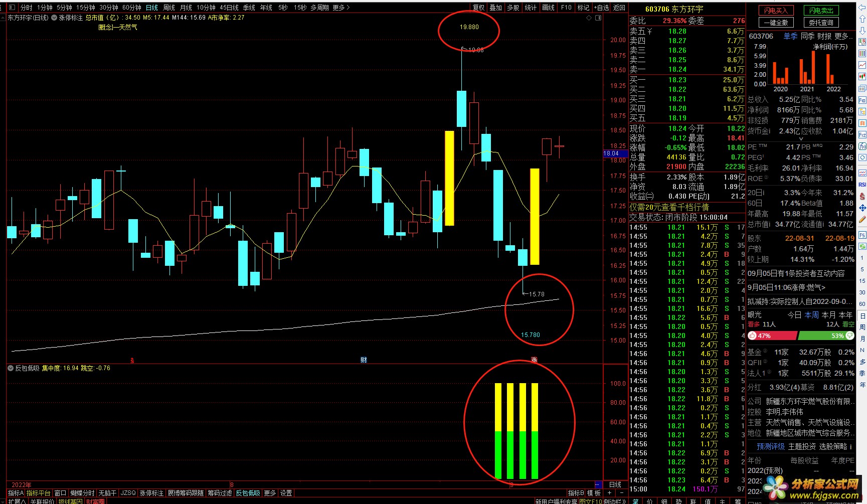The height and width of the screenshot is (504, 867).
Task: Open 预测评级 link in bottom right panel
Action: point(771,446)
